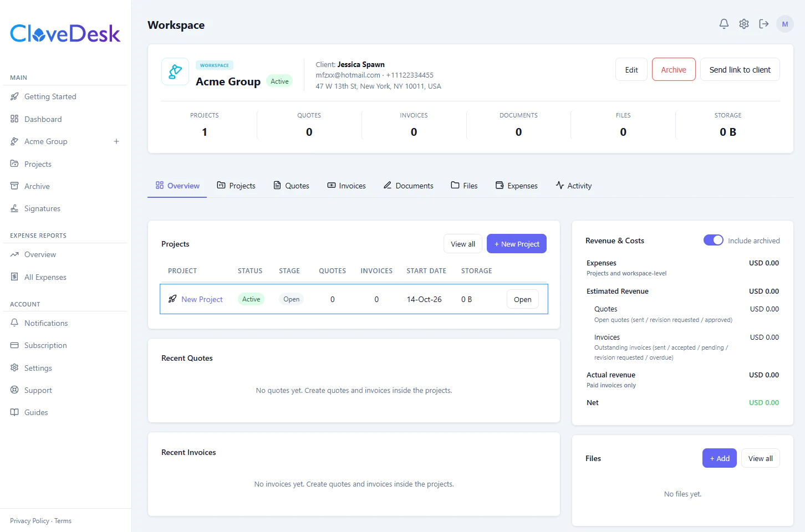This screenshot has height=532, width=805.
Task: Open the Invoices tab
Action: point(347,186)
